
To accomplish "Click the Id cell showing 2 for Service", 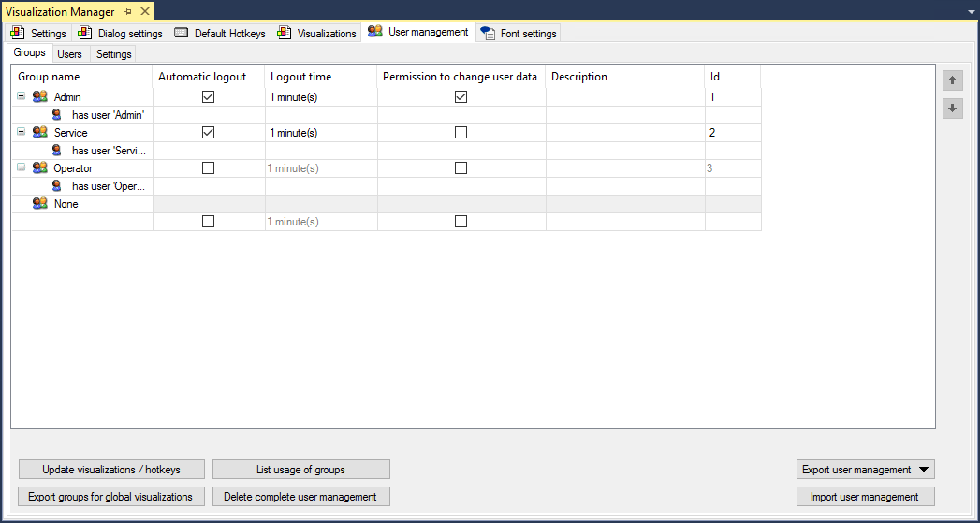I will coord(733,133).
